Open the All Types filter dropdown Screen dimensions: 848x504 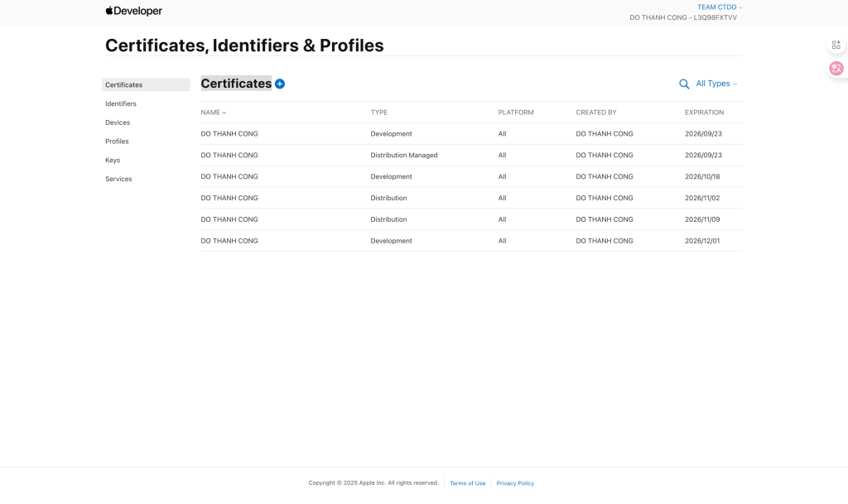(x=715, y=84)
